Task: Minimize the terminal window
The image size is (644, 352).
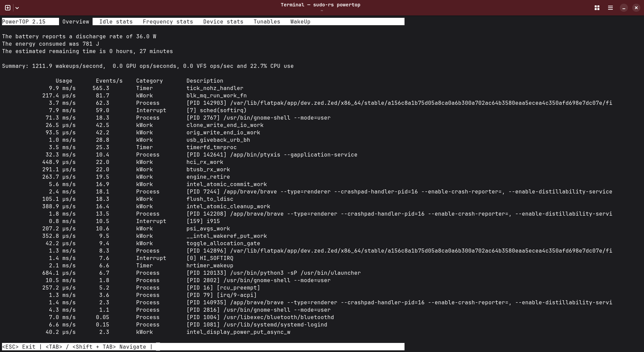Action: (x=624, y=8)
